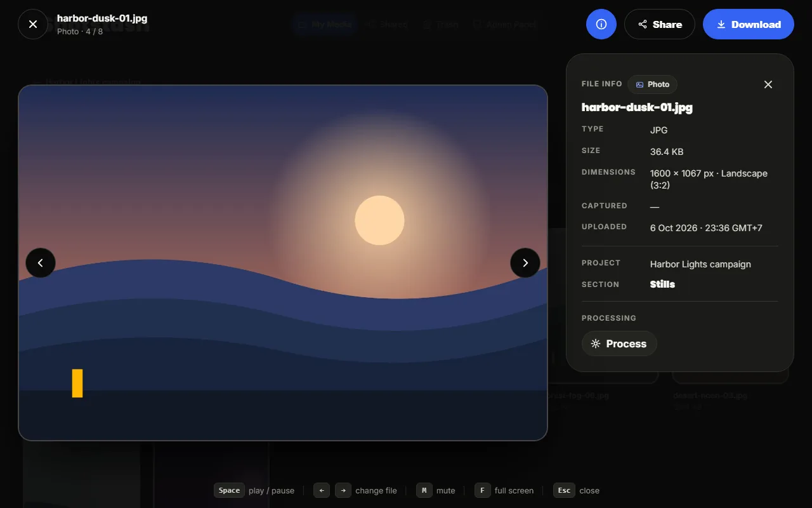Go to the previous file arrow
The image size is (812, 508).
pos(41,263)
